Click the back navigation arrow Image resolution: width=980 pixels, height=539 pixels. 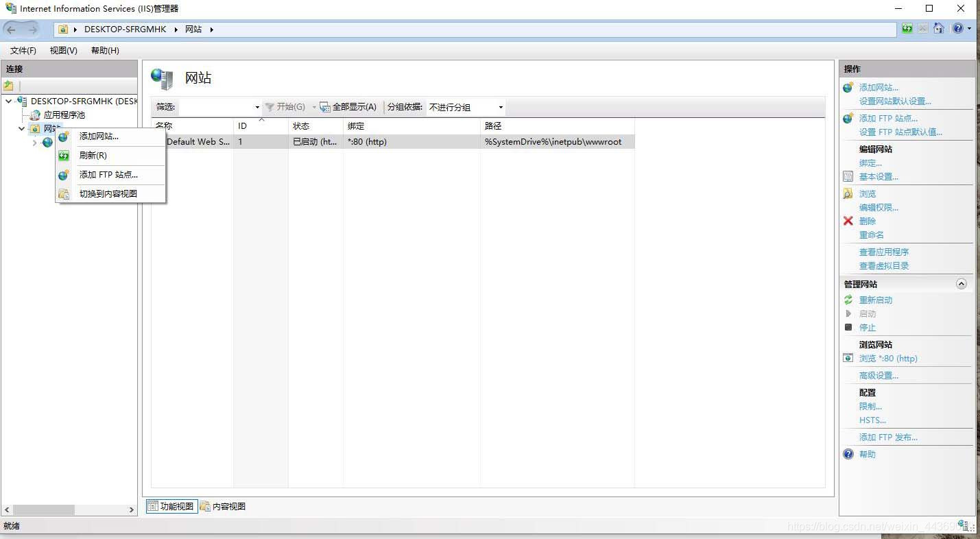[11, 29]
